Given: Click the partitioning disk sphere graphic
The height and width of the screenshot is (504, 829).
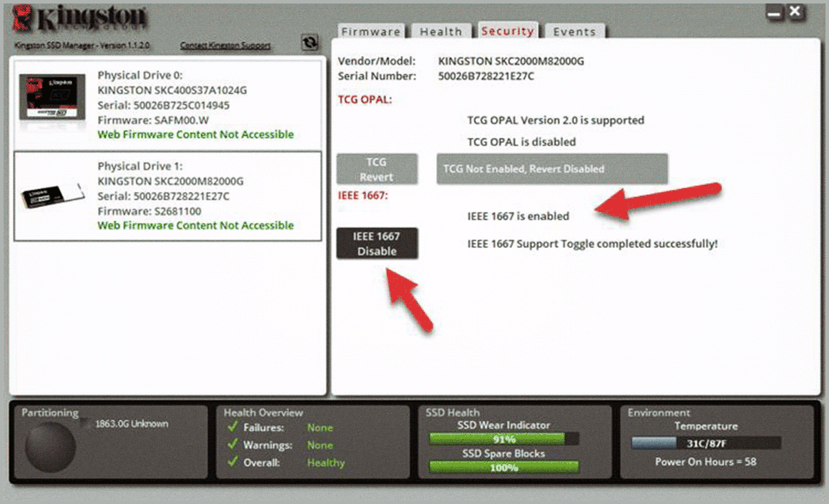Looking at the screenshot, I should (x=50, y=447).
